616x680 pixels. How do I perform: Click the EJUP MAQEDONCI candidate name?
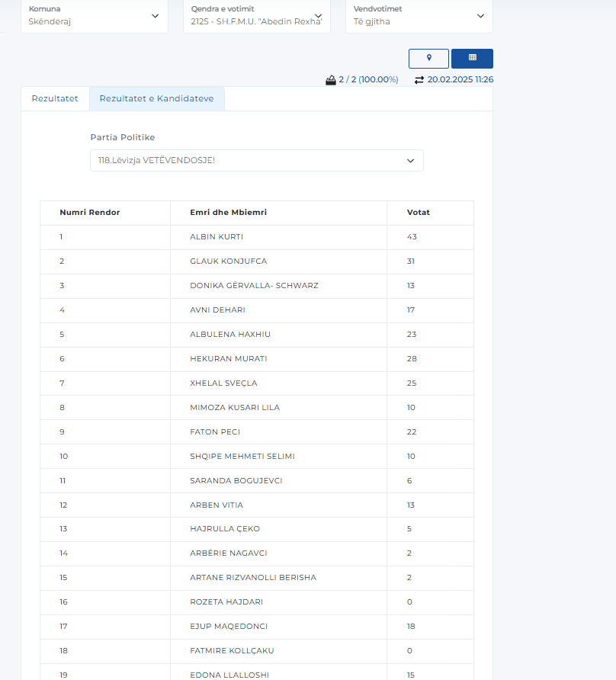[x=228, y=627]
